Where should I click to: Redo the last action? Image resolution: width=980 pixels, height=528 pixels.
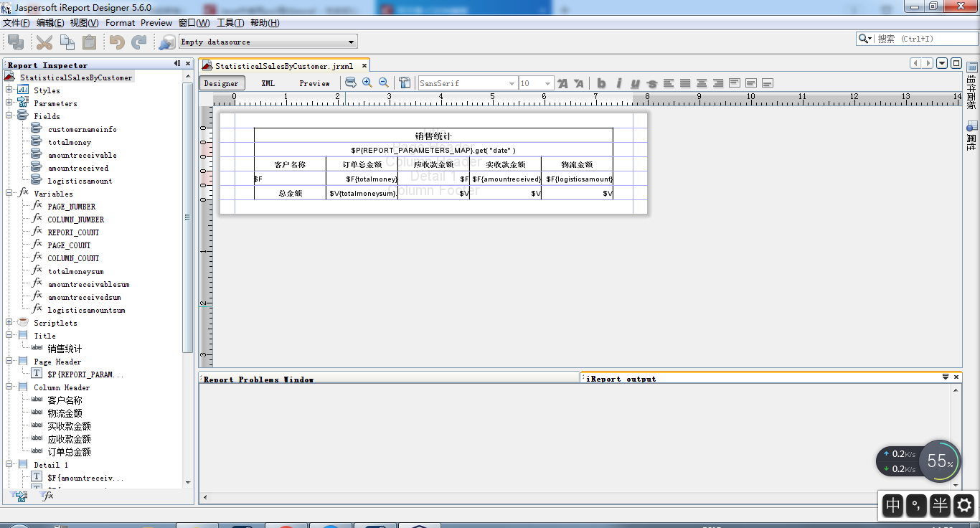pos(137,41)
